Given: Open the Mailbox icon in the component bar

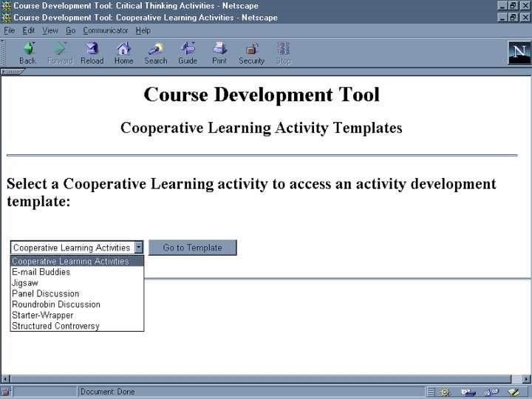Looking at the screenshot, I should (468, 392).
